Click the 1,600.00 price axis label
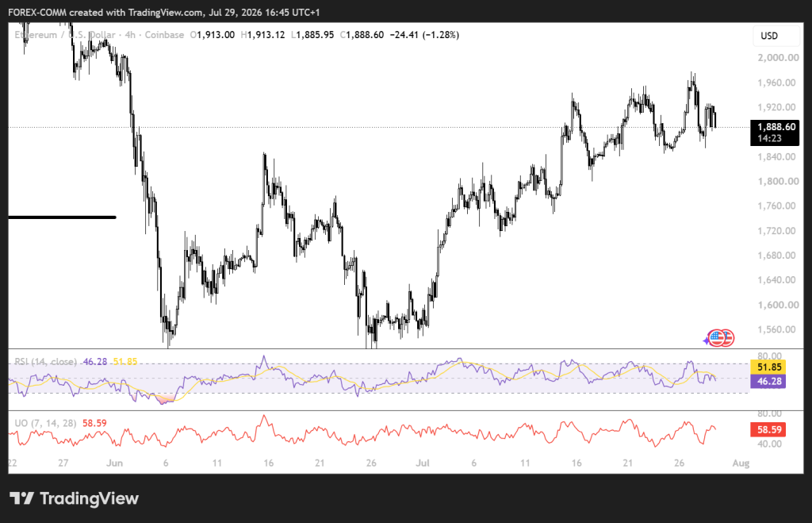 click(x=778, y=305)
